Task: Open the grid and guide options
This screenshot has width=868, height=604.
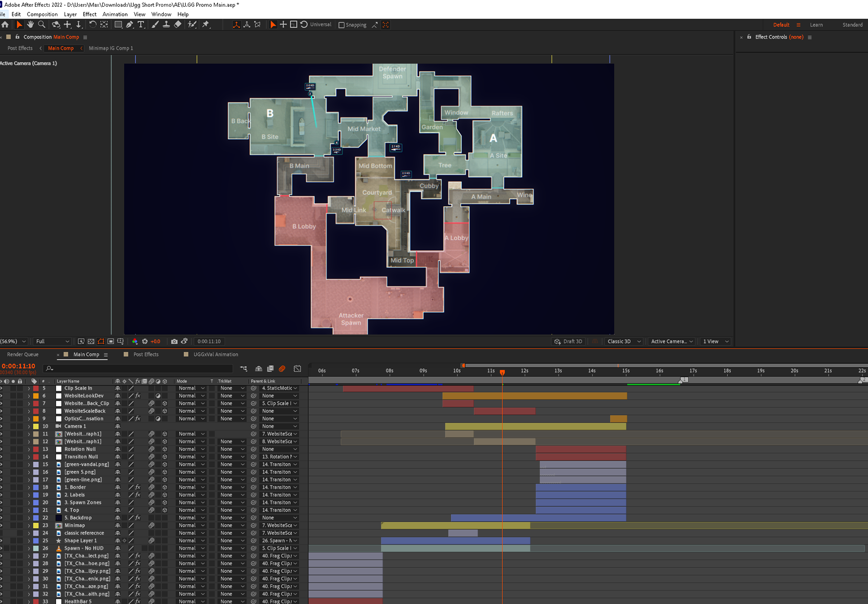Action: click(120, 341)
